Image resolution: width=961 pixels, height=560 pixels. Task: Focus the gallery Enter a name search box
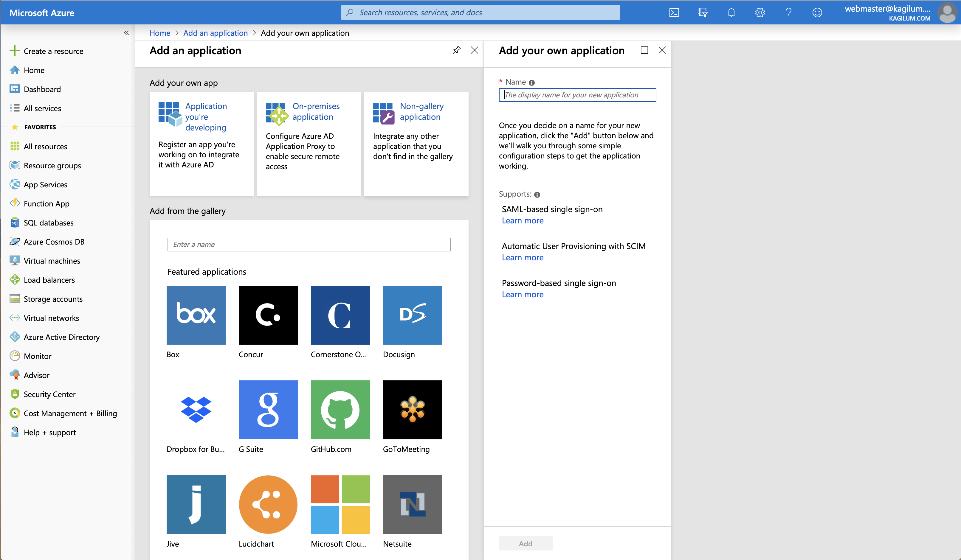pos(309,244)
